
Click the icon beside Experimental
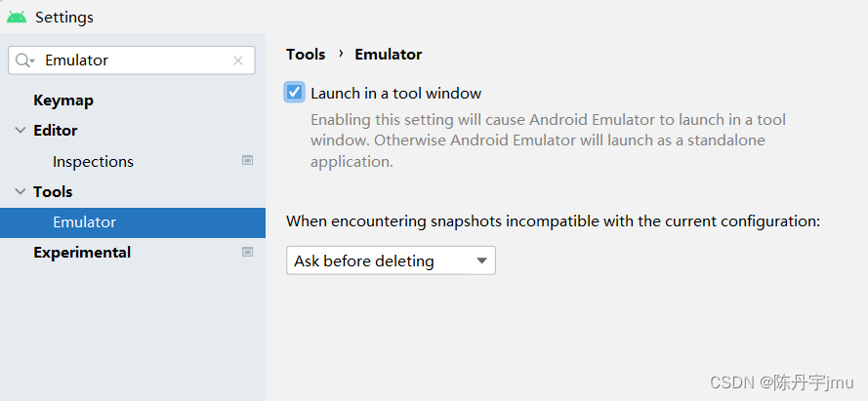point(248,252)
